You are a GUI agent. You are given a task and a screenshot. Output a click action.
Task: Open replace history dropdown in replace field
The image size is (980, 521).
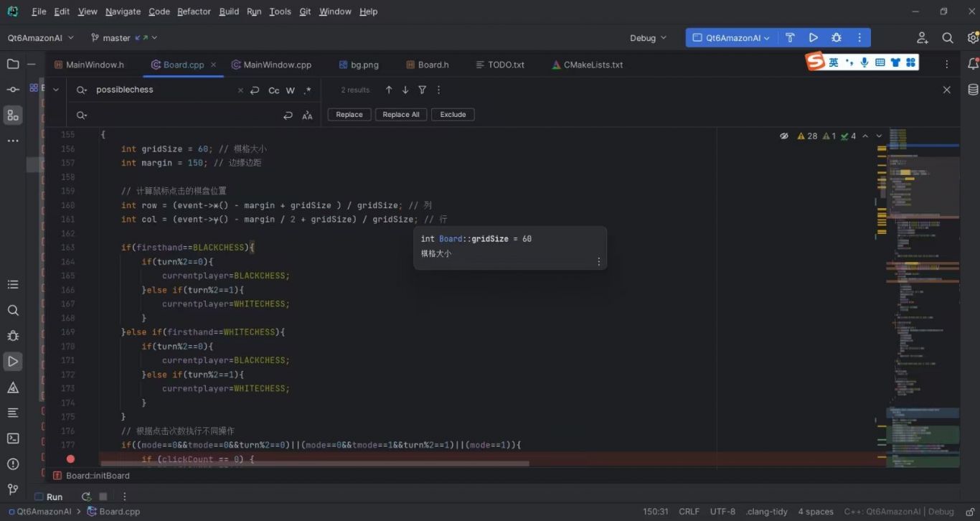point(82,116)
